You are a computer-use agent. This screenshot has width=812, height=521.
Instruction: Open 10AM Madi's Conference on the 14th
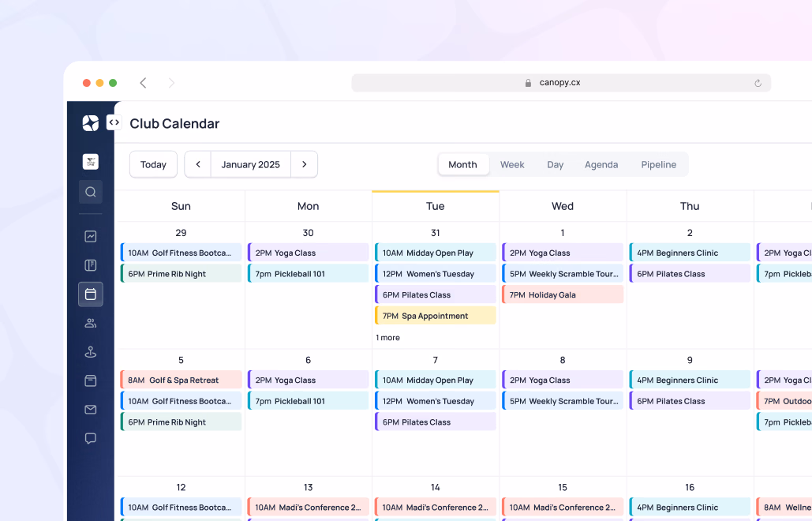click(436, 507)
